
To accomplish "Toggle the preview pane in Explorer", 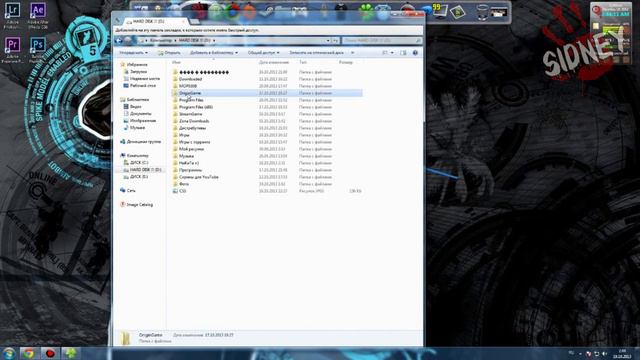I will coord(403,53).
